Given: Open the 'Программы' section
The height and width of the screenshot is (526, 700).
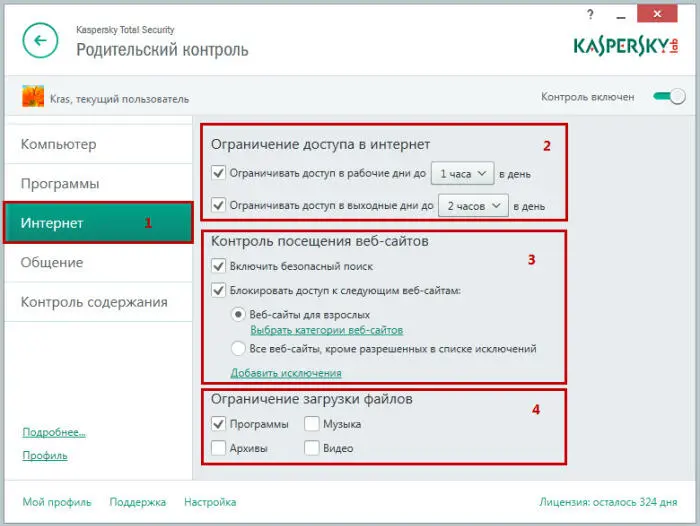Looking at the screenshot, I should coord(99,184).
